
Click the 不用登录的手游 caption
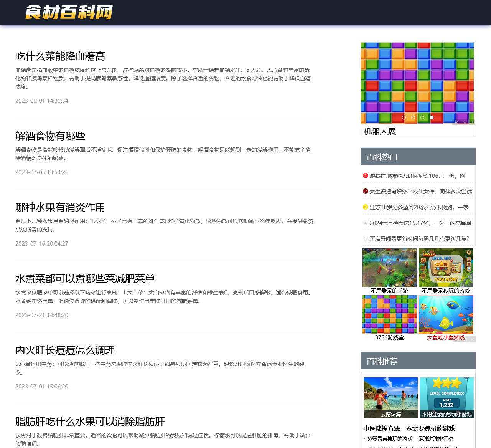coord(389,291)
